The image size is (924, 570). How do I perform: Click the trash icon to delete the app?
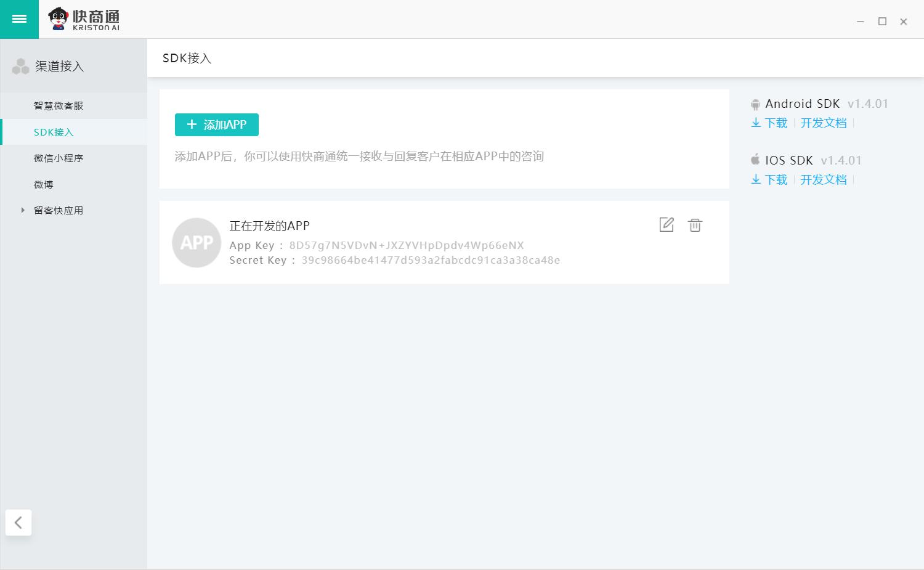point(695,225)
